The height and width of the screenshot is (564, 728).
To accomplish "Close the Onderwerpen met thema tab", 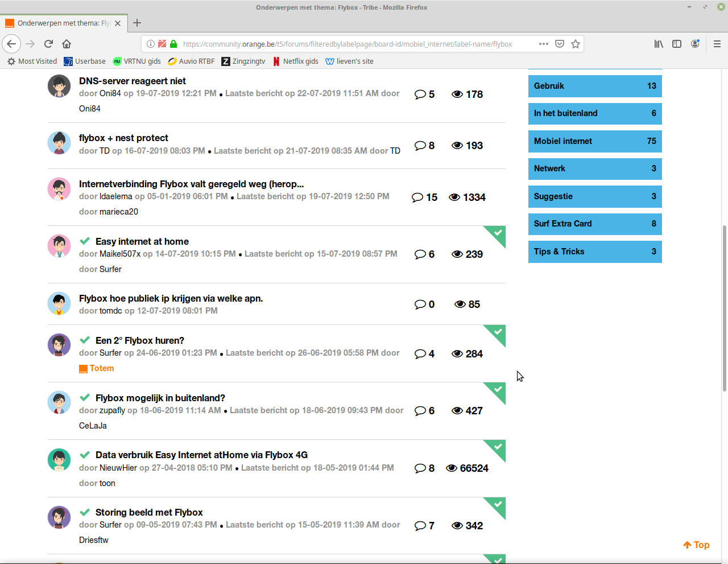I will tap(118, 23).
